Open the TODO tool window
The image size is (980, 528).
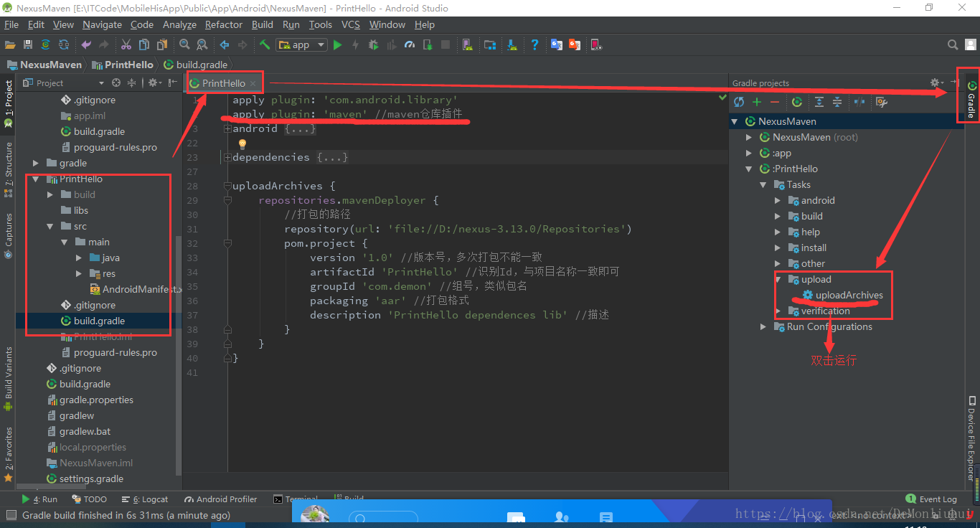[90, 499]
